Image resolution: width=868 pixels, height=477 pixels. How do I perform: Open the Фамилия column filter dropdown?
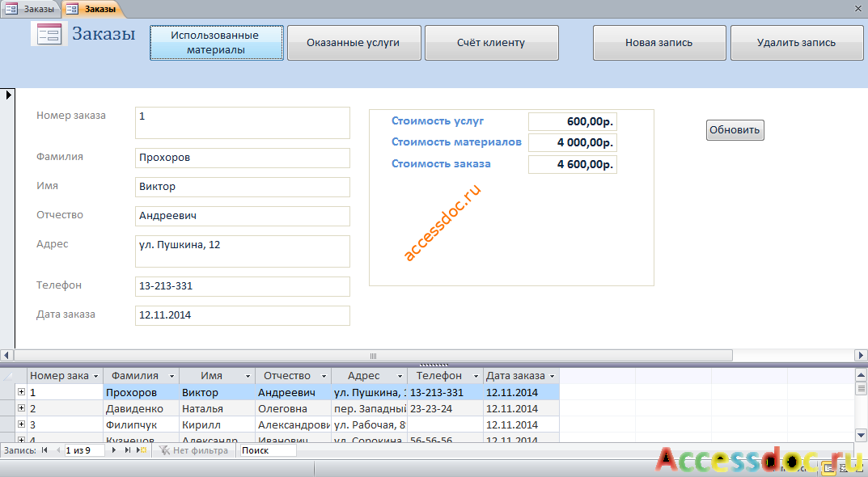(171, 376)
